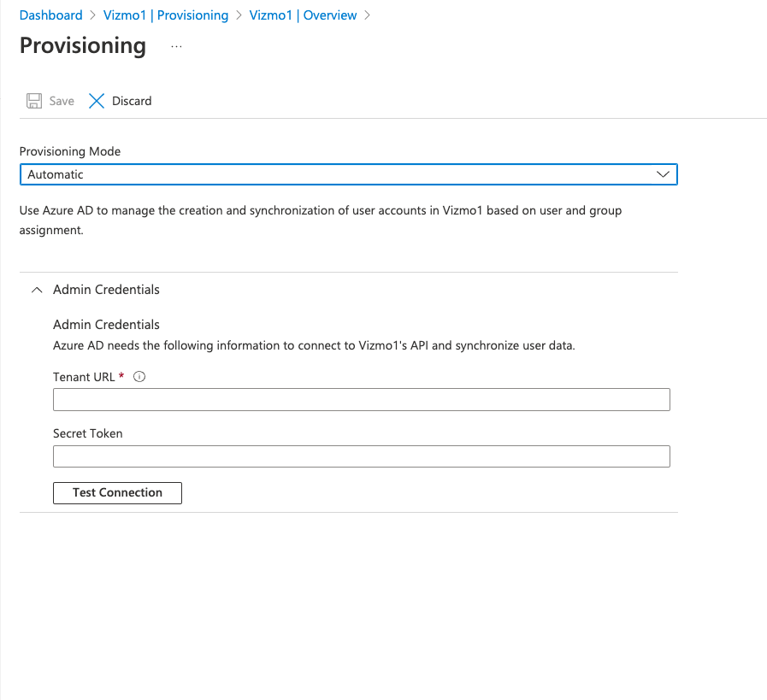Go to the Dashboard breadcrumb
The height and width of the screenshot is (700, 767).
[50, 15]
